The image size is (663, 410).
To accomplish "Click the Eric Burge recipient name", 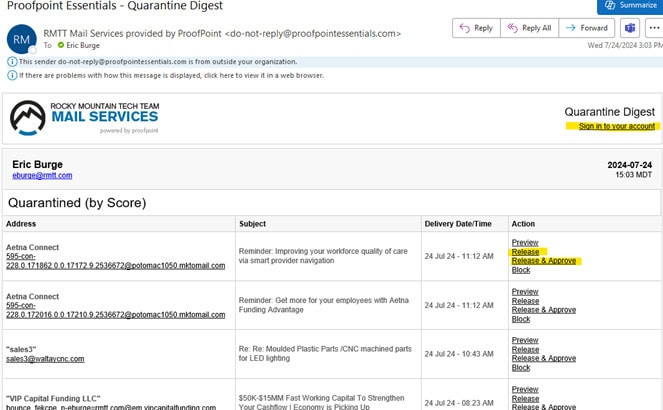I will [x=83, y=45].
